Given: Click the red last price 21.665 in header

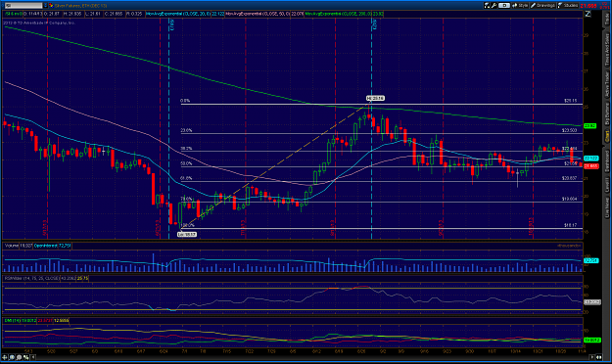Looking at the screenshot, I should click(x=588, y=6).
